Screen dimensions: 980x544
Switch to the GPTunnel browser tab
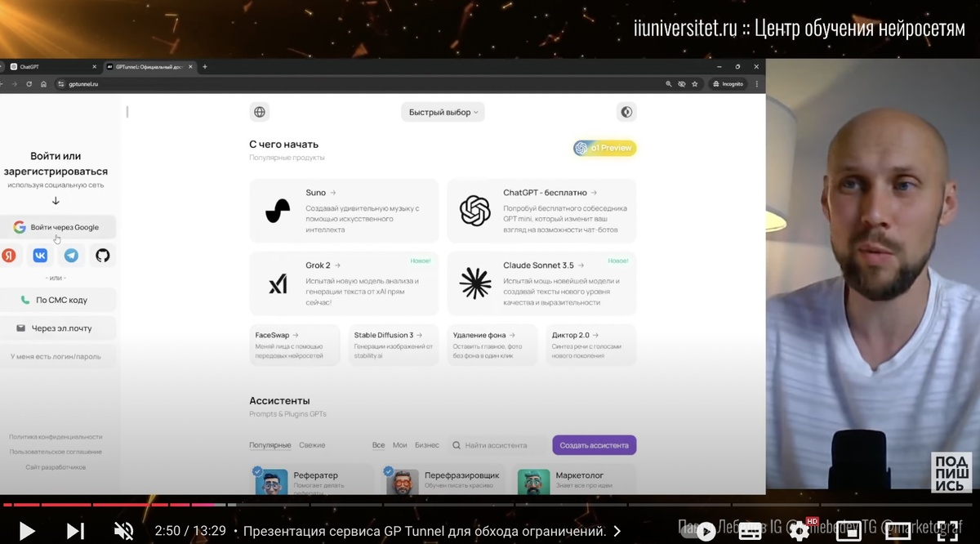point(149,66)
